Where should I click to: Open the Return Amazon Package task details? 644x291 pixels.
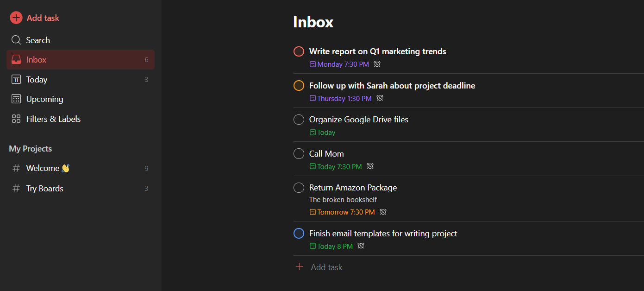tap(353, 187)
